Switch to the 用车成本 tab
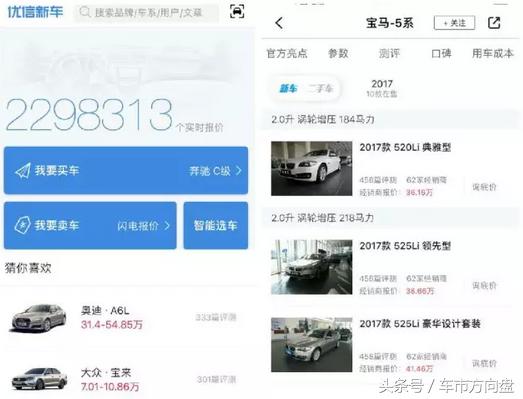Image resolution: width=523 pixels, height=399 pixels. (x=493, y=53)
